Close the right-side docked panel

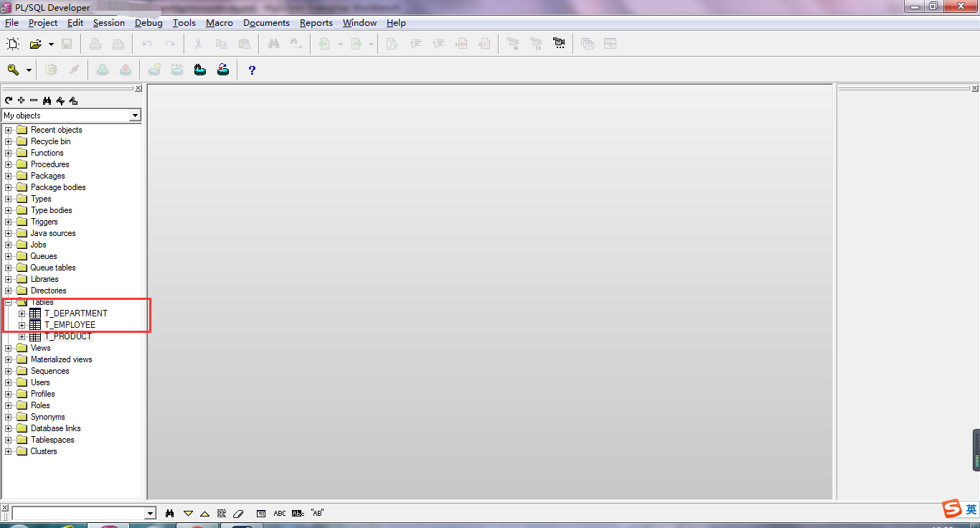pos(975,88)
